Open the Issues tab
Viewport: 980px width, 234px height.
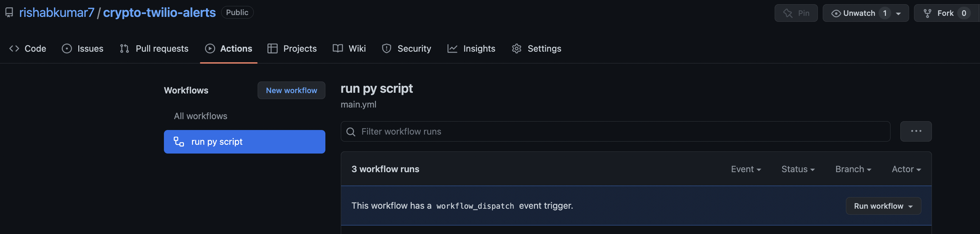(82, 48)
